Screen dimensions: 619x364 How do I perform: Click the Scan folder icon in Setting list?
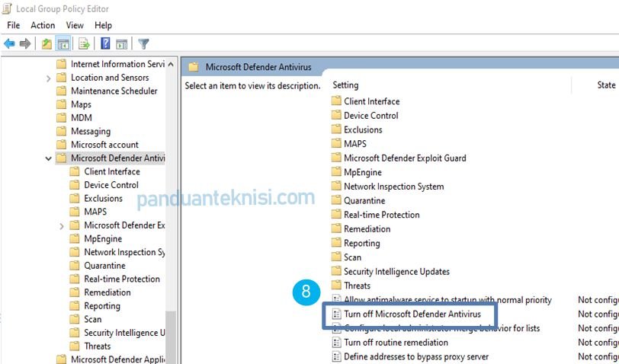tap(336, 257)
